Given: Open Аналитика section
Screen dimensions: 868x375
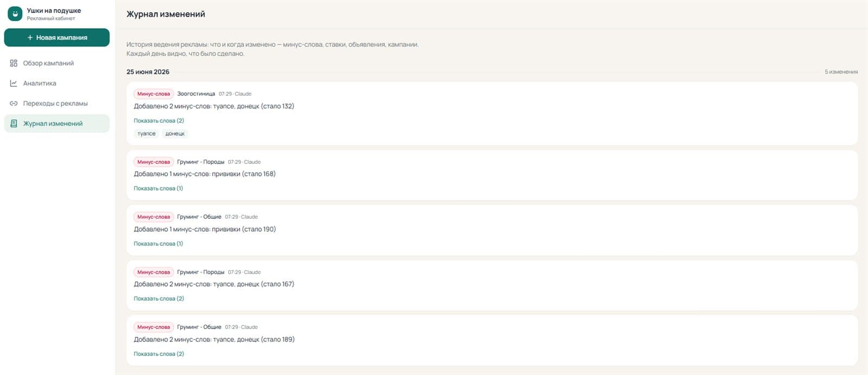Looking at the screenshot, I should (x=57, y=83).
